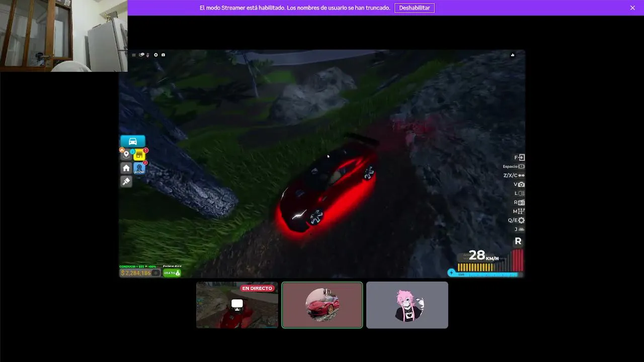Viewport: 644px width, 362px height.
Task: Open the map location pin button
Action: click(126, 155)
